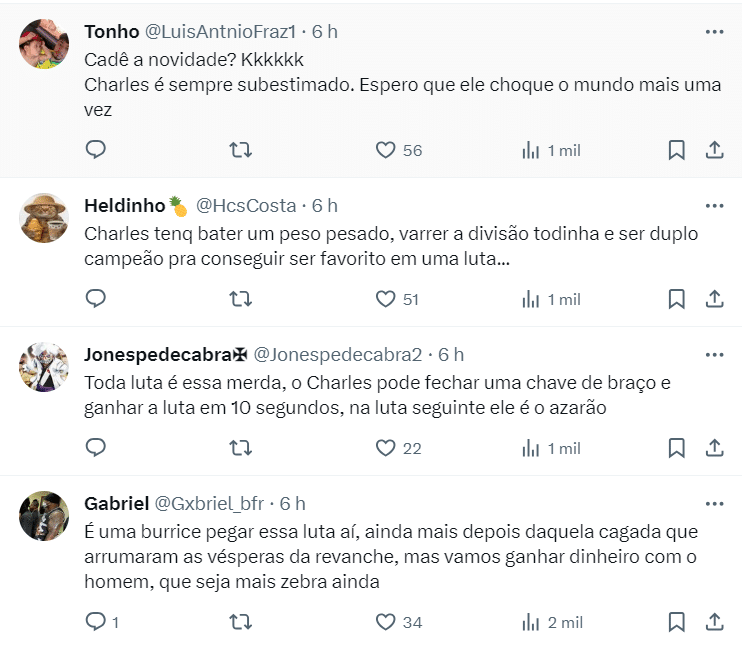Like Jonespedecabra's tweet with 22 likes
The width and height of the screenshot is (742, 648).
(x=386, y=448)
